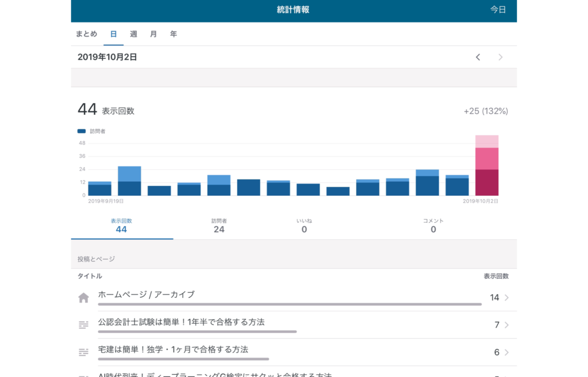Select the いいね 0 stat
588x377 pixels.
click(304, 226)
